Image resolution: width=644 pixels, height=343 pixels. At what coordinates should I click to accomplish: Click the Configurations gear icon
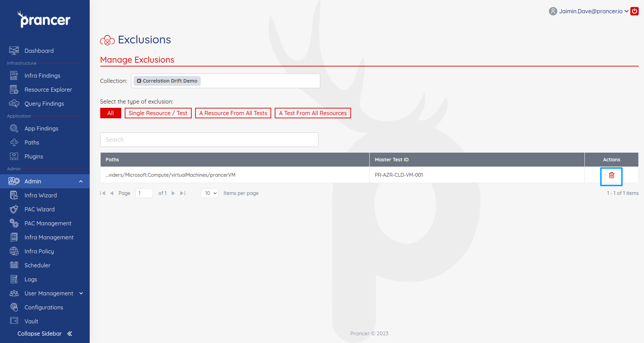(x=14, y=307)
